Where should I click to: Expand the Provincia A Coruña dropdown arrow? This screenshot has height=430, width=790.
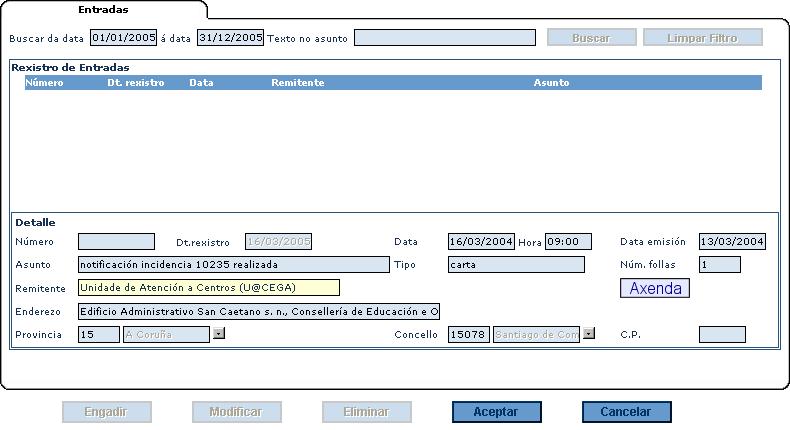219,334
